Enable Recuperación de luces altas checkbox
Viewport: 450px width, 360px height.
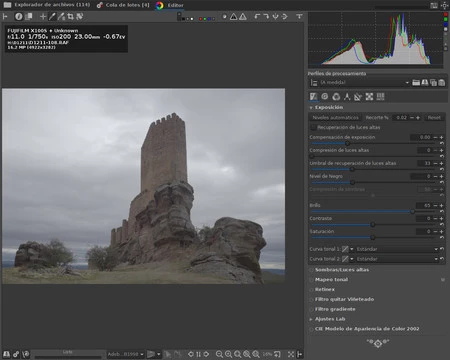coord(313,127)
